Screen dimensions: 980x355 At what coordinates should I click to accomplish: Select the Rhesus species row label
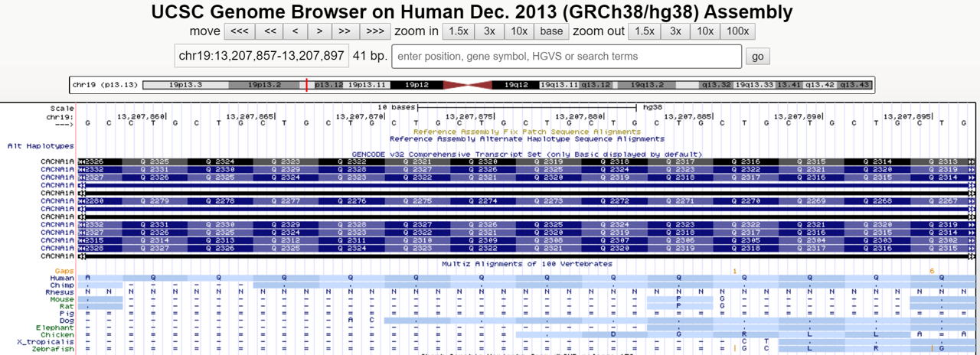(60, 292)
